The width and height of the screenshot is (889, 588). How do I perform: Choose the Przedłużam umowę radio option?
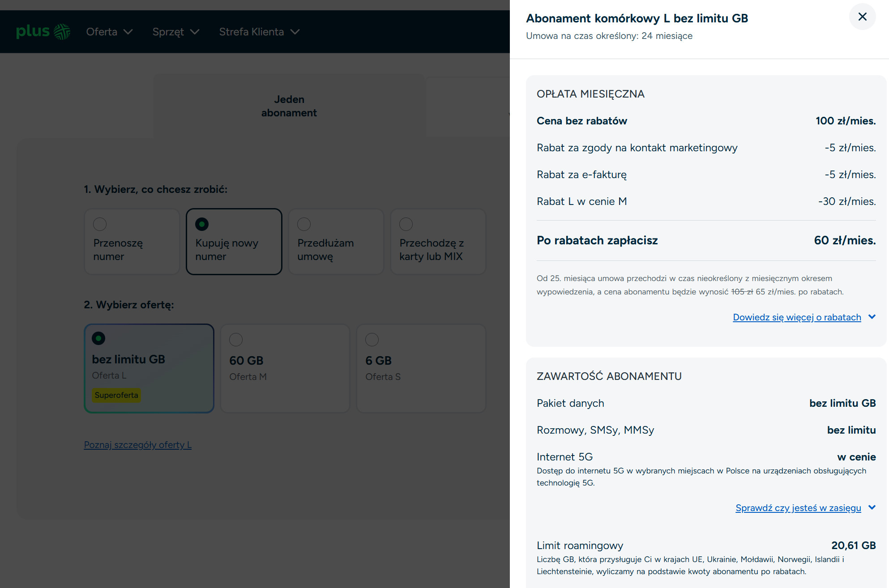(x=304, y=224)
